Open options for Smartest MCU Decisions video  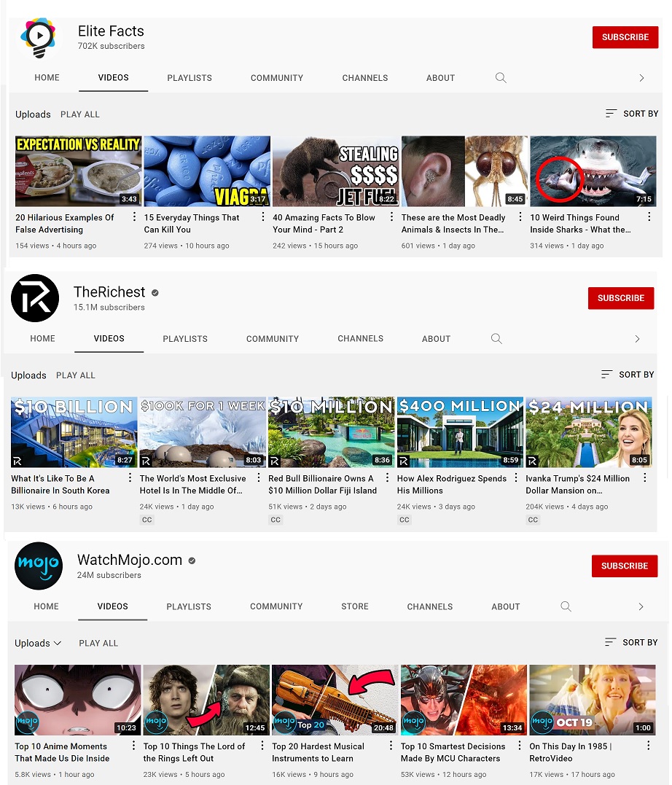520,746
